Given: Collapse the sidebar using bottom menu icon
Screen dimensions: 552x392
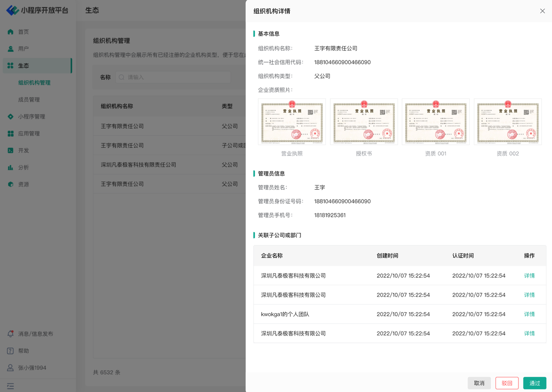Looking at the screenshot, I should [11, 386].
